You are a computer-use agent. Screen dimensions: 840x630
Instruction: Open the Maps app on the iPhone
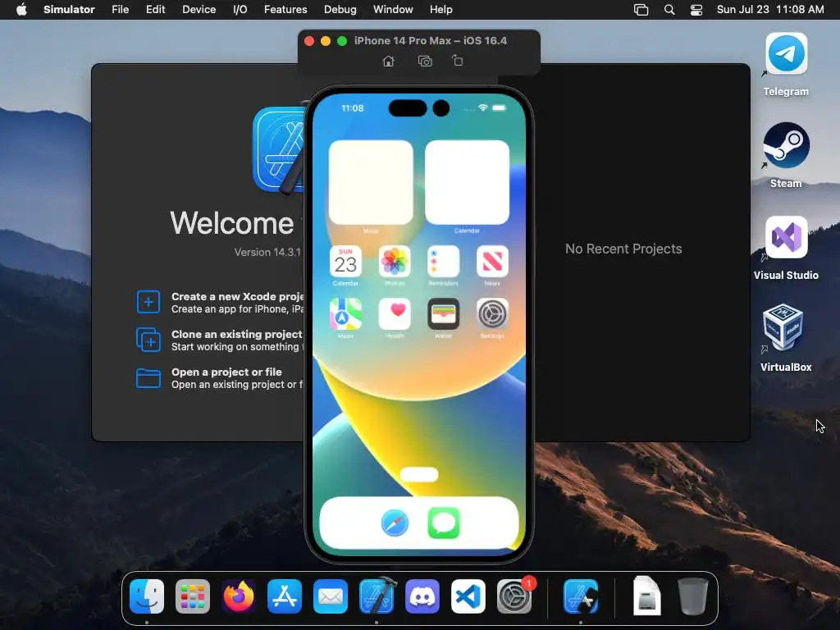345,314
